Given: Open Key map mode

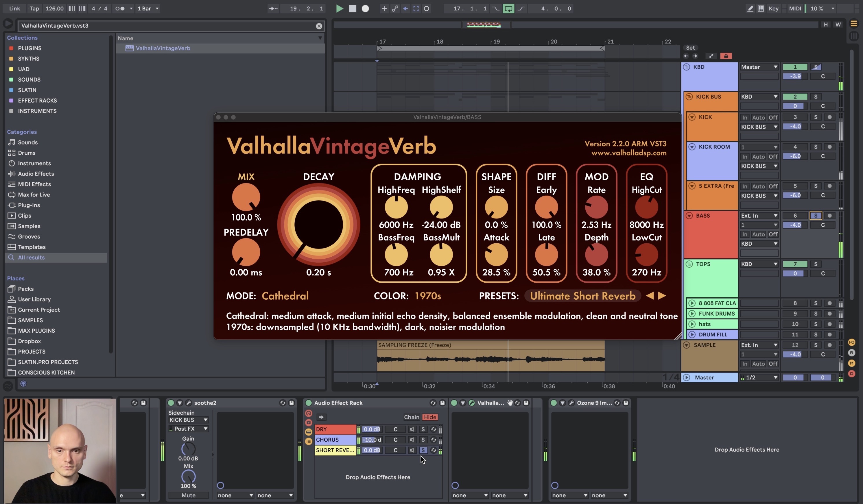Looking at the screenshot, I should 773,9.
